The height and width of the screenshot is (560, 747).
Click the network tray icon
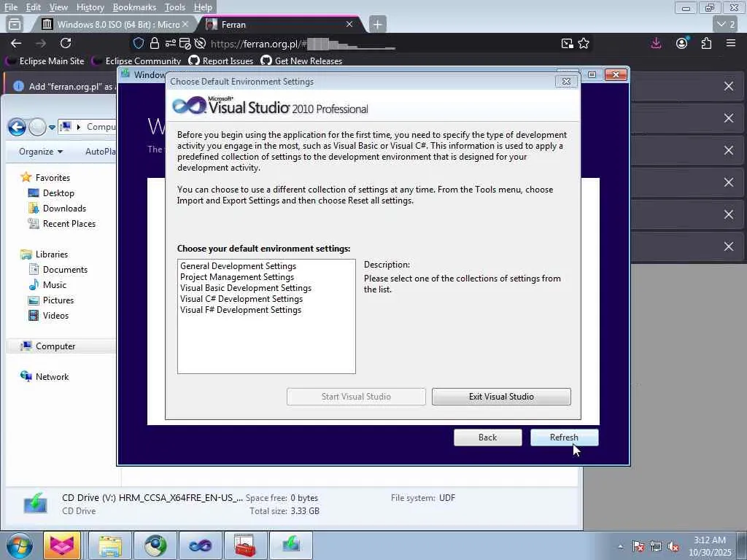656,547
